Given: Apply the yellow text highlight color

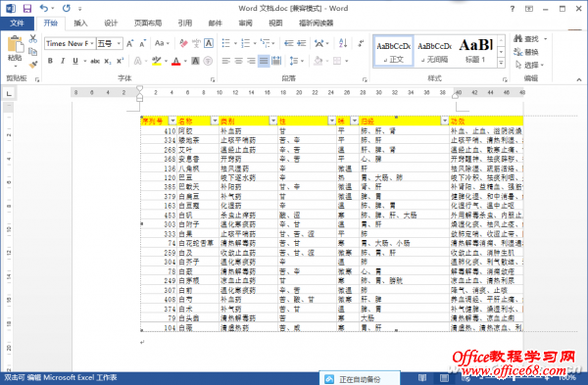Looking at the screenshot, I should (x=157, y=61).
